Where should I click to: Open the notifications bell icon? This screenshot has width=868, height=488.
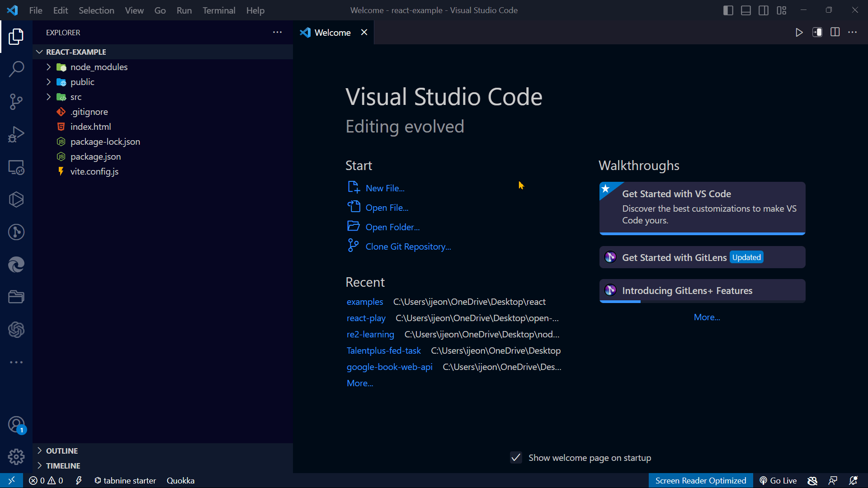[x=854, y=480]
